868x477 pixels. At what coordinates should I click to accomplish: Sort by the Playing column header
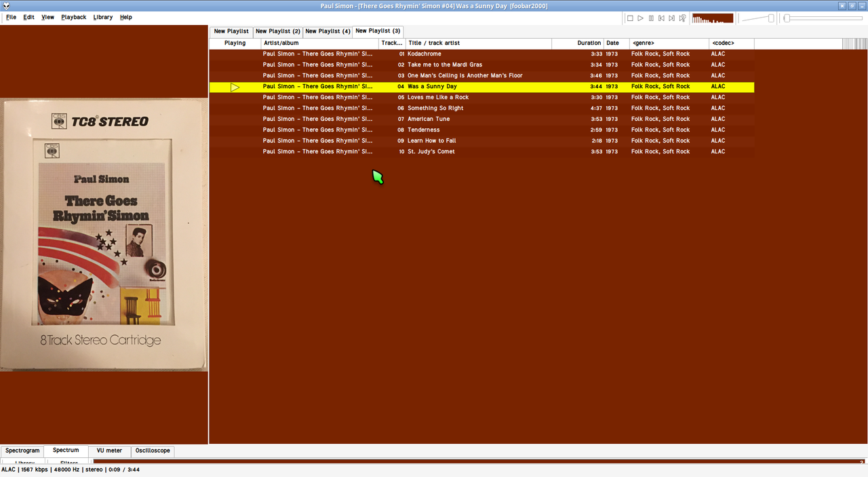[235, 43]
